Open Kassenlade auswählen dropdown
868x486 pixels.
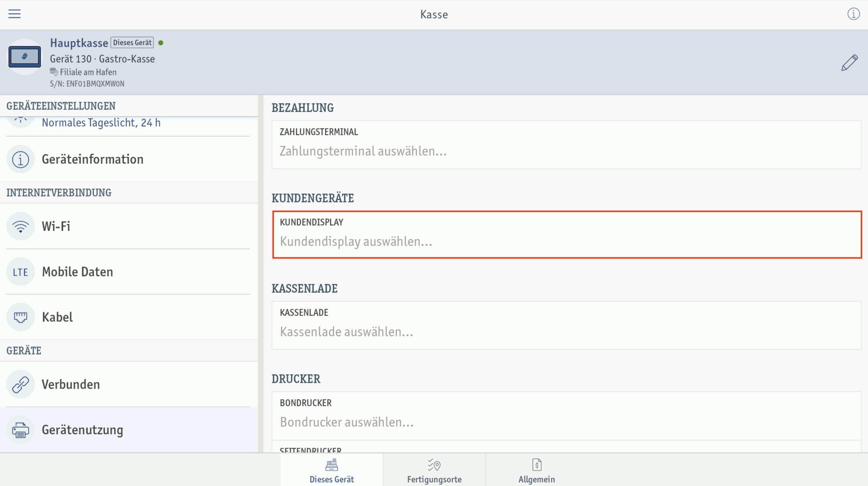coord(567,325)
